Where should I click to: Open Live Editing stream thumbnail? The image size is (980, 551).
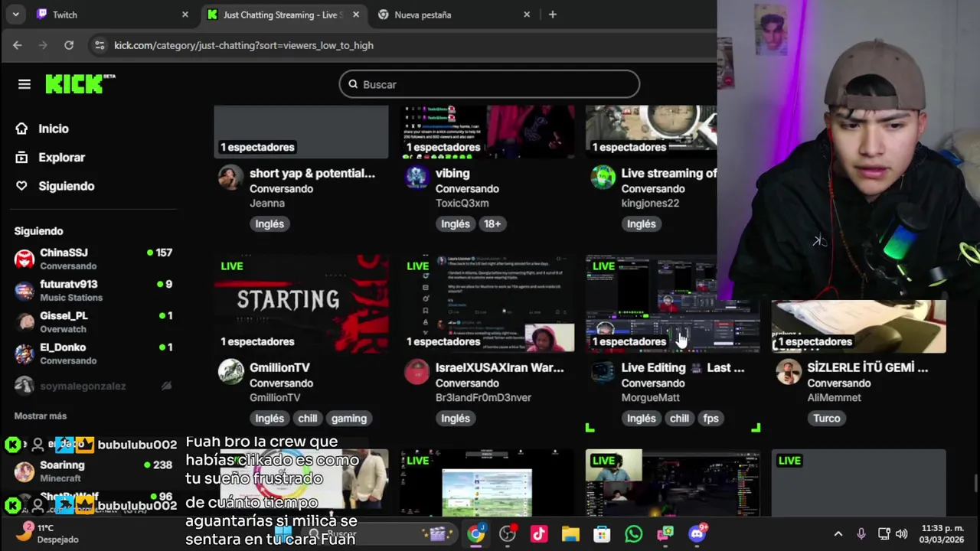pos(673,304)
